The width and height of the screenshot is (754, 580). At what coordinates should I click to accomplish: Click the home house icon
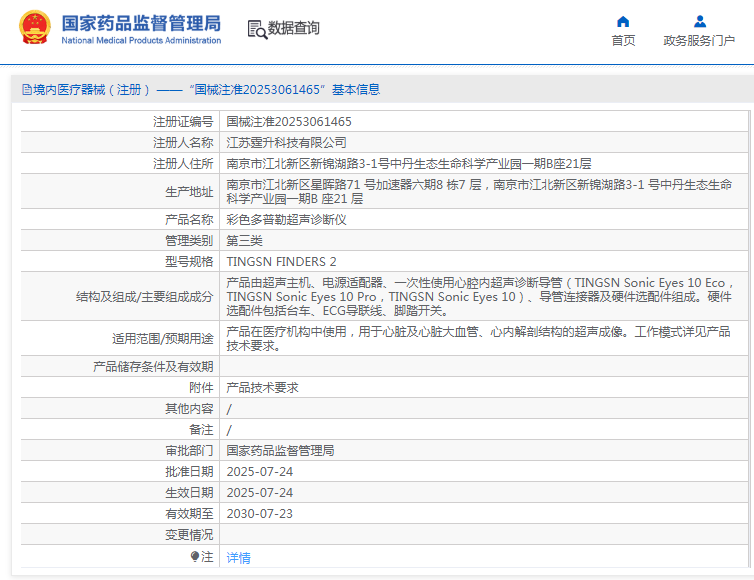click(x=623, y=22)
